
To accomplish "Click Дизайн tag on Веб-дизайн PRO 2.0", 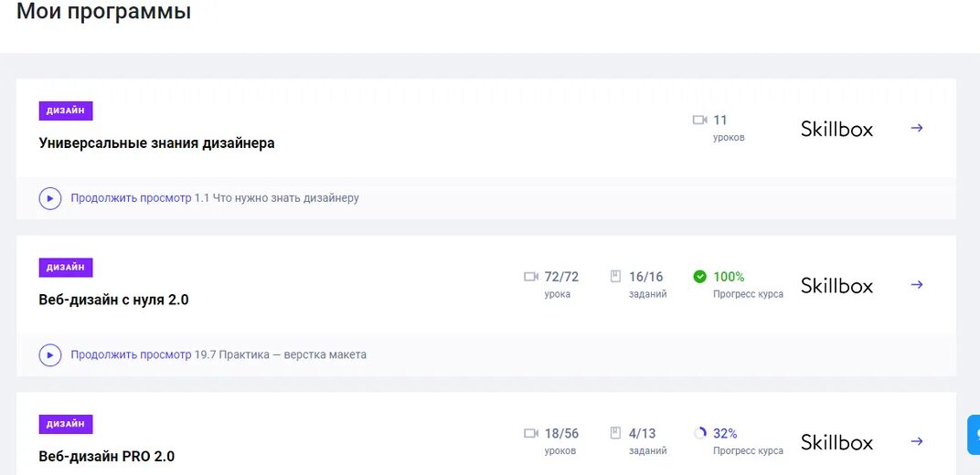I will [x=66, y=424].
